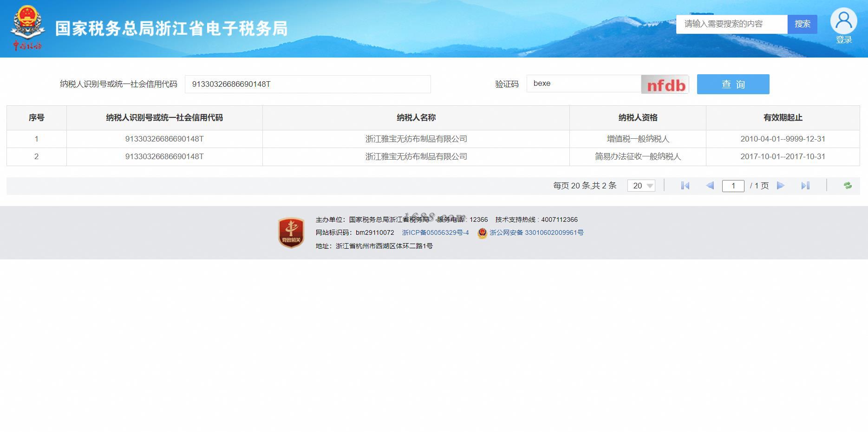Refresh the results table with green icon

(848, 186)
